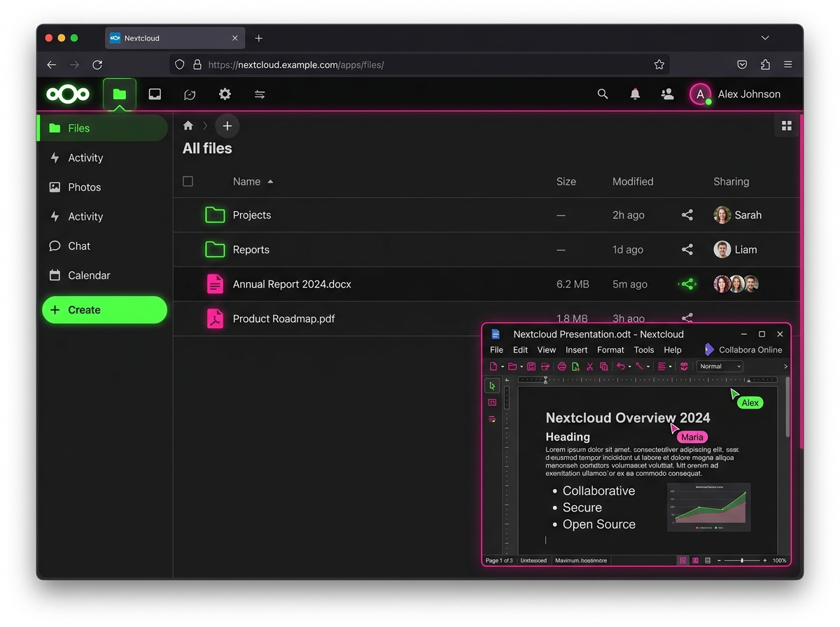The width and height of the screenshot is (840, 627).
Task: Click the Copy icon in the Collabora toolbar
Action: [603, 367]
